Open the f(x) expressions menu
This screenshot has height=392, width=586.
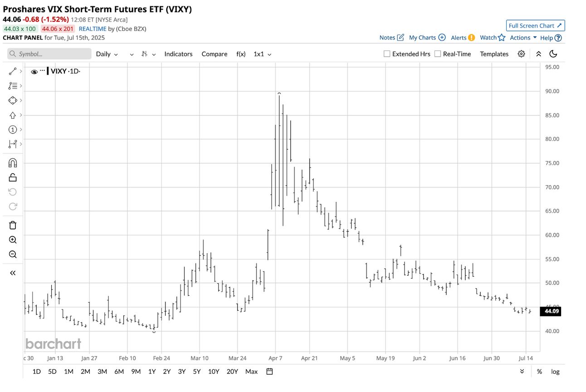(x=241, y=54)
